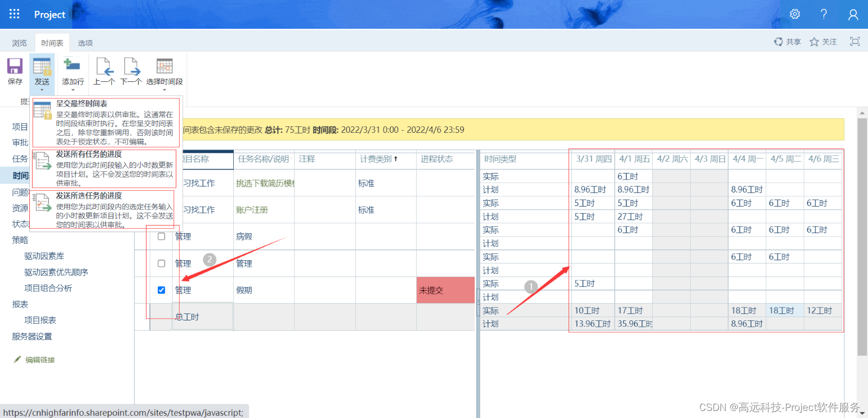Screen dimensions: 868x418
Task: Click the Project app title
Action: [x=49, y=15]
